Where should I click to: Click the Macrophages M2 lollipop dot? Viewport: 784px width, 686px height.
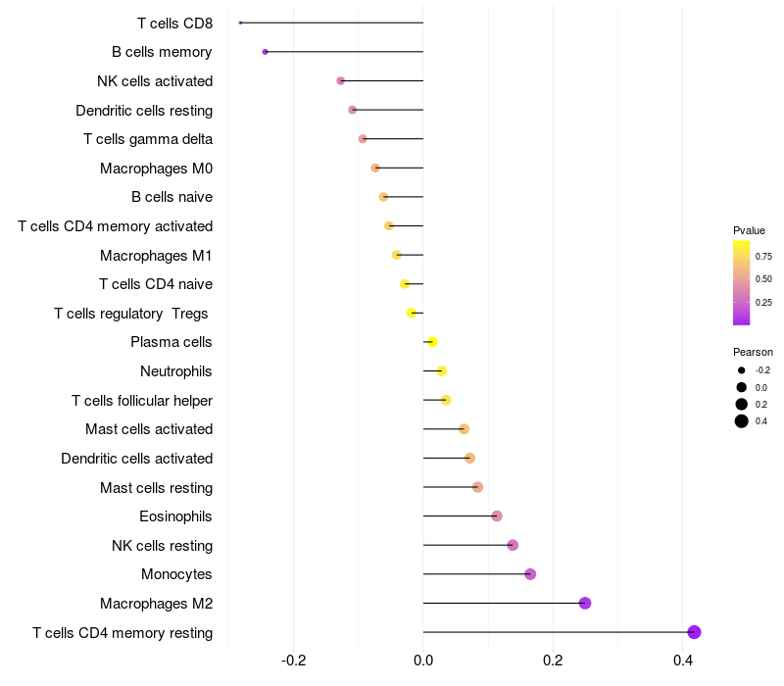click(585, 603)
